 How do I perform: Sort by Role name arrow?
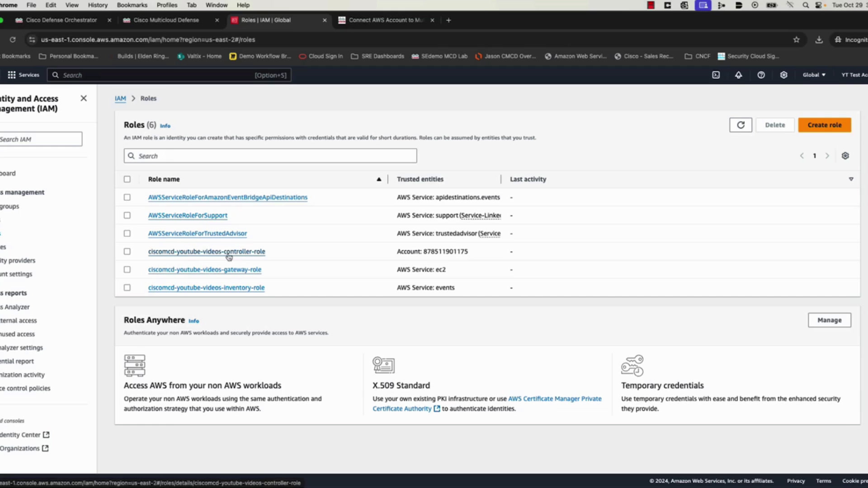(x=379, y=179)
